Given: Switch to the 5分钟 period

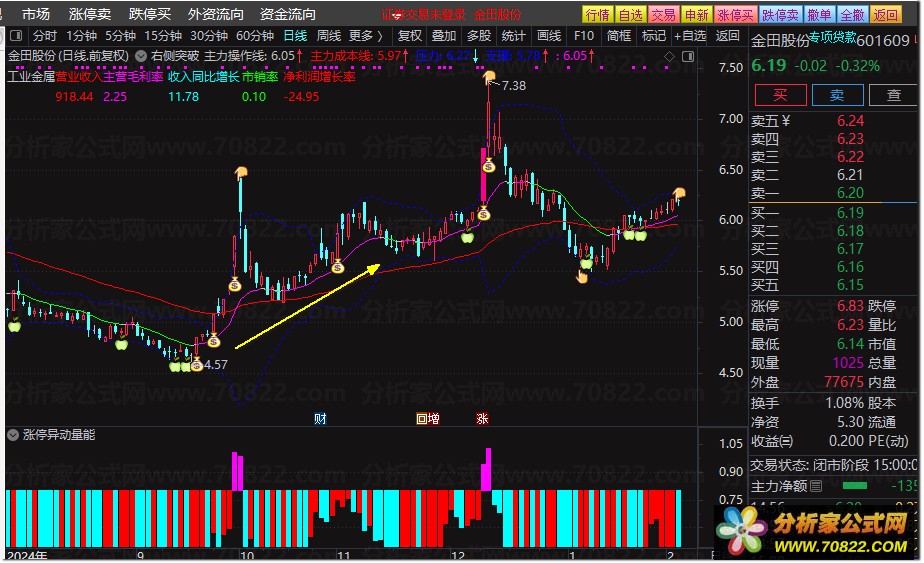Looking at the screenshot, I should pyautogui.click(x=121, y=36).
